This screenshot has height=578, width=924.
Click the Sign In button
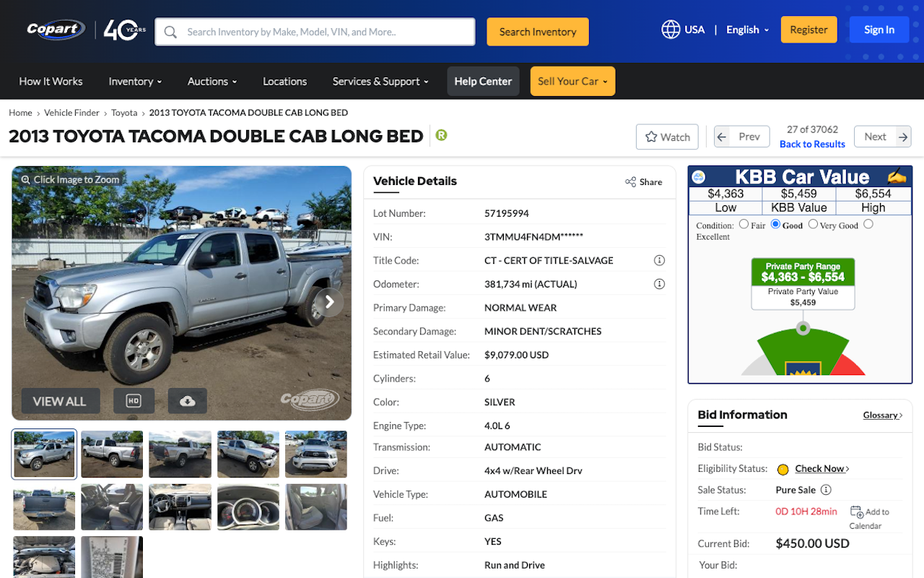pyautogui.click(x=879, y=30)
